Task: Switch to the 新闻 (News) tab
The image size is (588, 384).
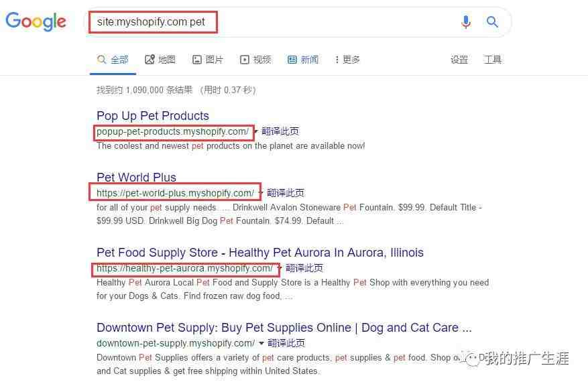Action: click(303, 60)
